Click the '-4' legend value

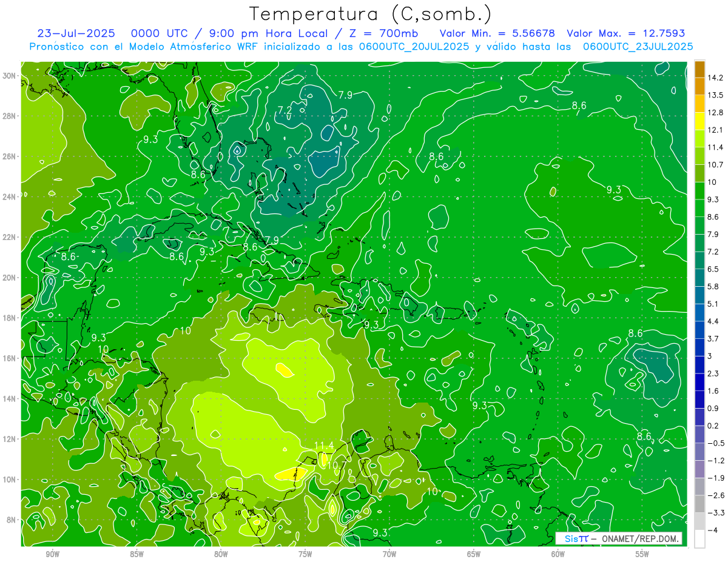point(713,530)
